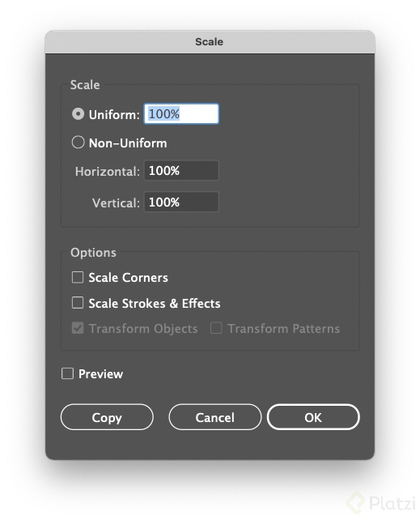Screen dimensions: 420x520
Task: Toggle the Transform Patterns checkbox
Action: point(216,328)
